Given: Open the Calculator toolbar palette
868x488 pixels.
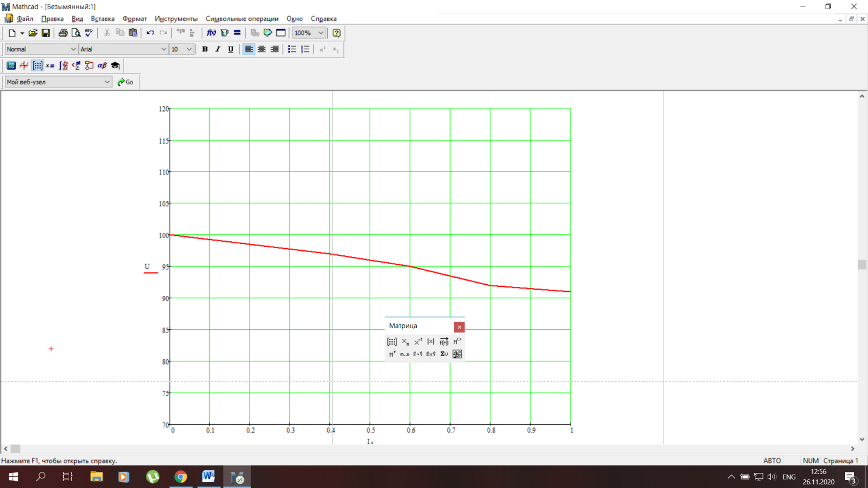Looking at the screenshot, I should click(11, 65).
